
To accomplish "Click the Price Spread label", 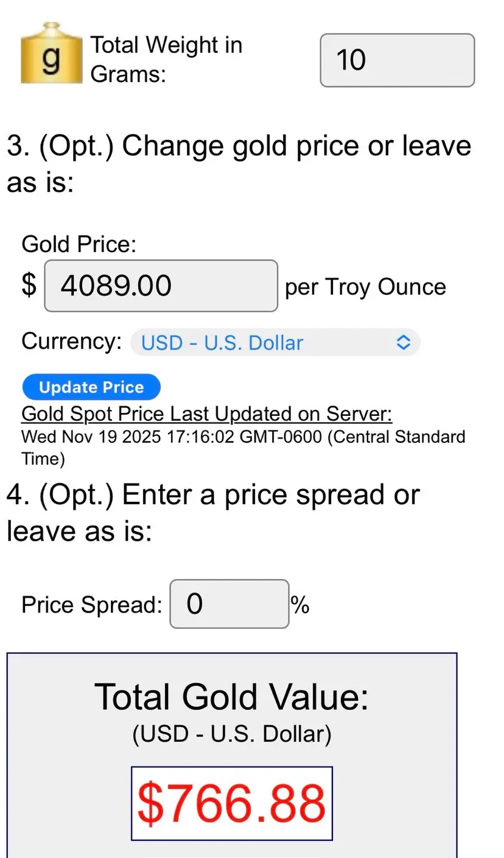I will (92, 605).
